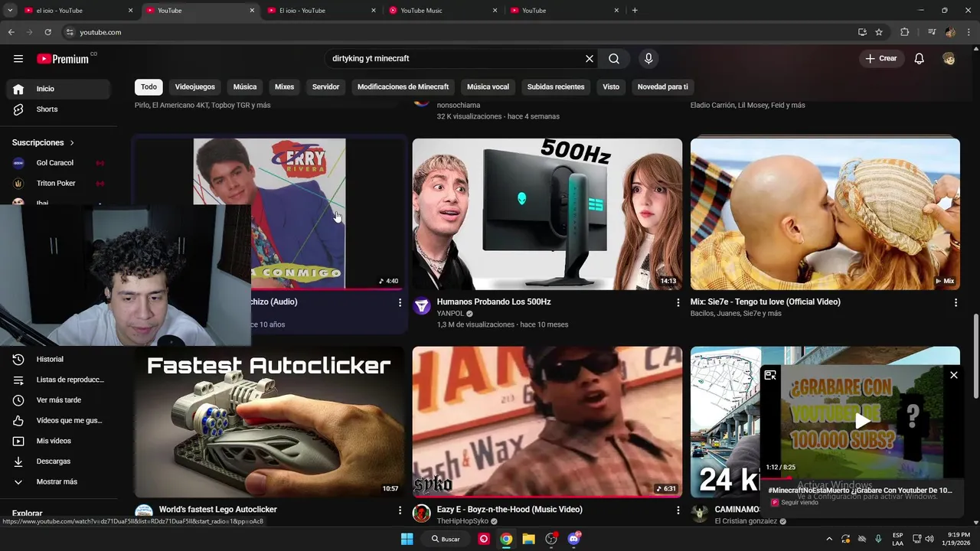Open Listas de reproducción in the sidebar
Screen dimensions: 980x551
(x=58, y=380)
